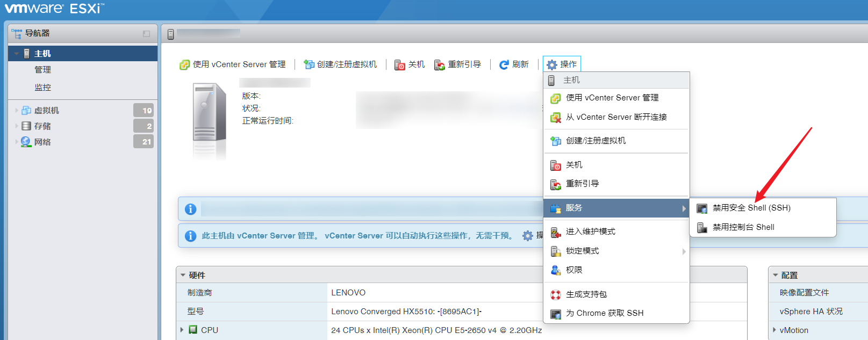Click the LENOVO manufacturer value
The height and width of the screenshot is (340, 868).
tap(348, 293)
